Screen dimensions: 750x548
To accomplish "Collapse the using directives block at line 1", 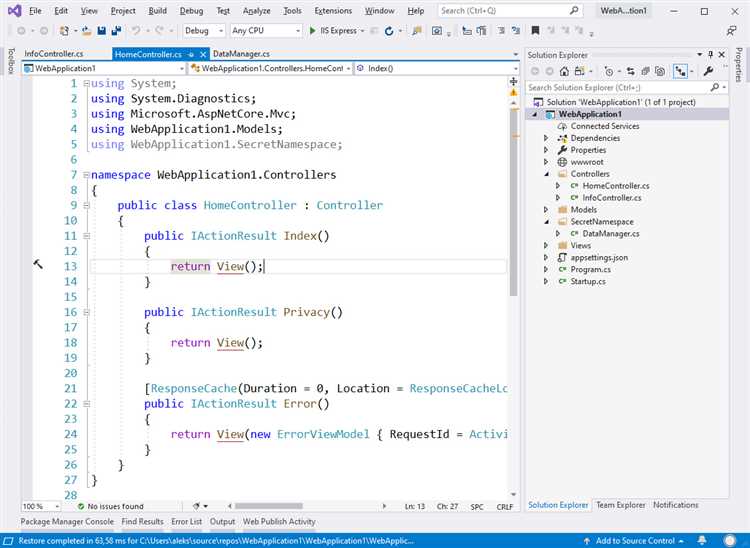I will 86,83.
